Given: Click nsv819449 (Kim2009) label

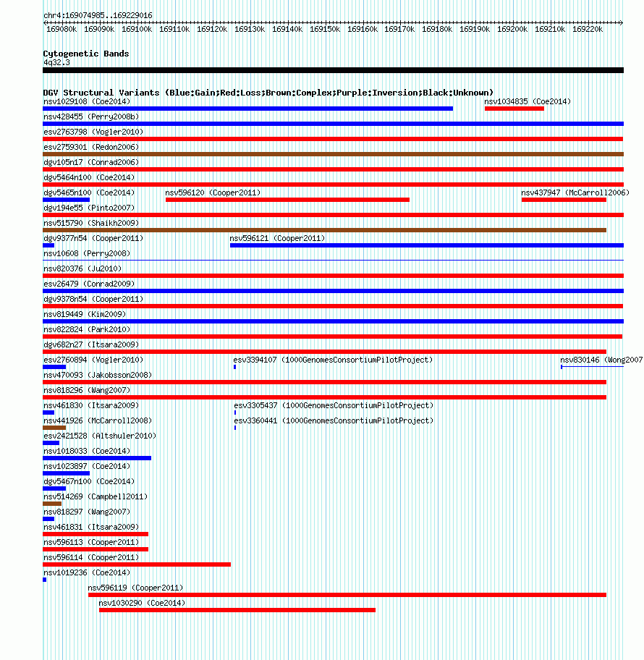Looking at the screenshot, I should (x=85, y=314).
